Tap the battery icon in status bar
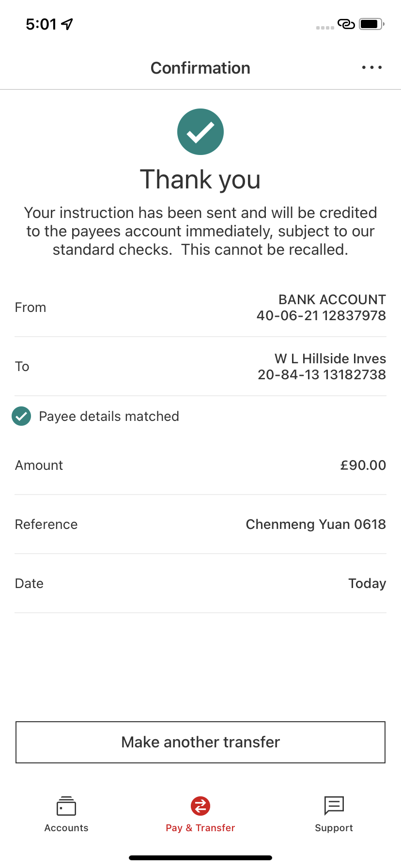This screenshot has height=868, width=401. tap(371, 24)
